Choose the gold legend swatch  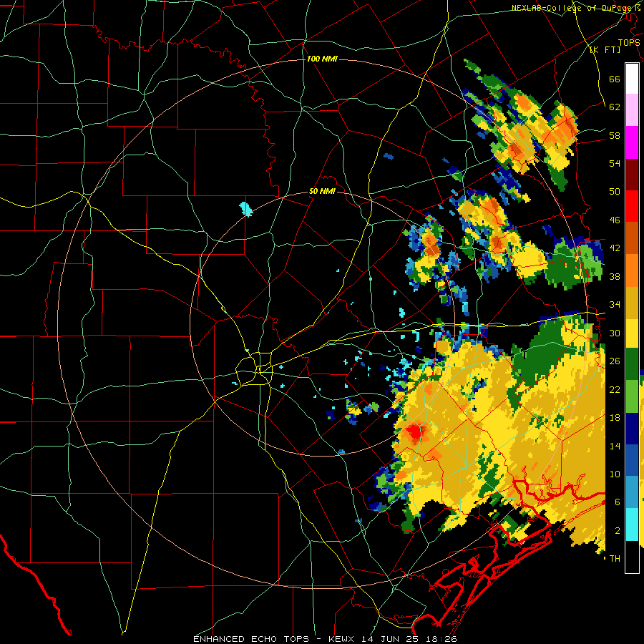[x=632, y=303]
